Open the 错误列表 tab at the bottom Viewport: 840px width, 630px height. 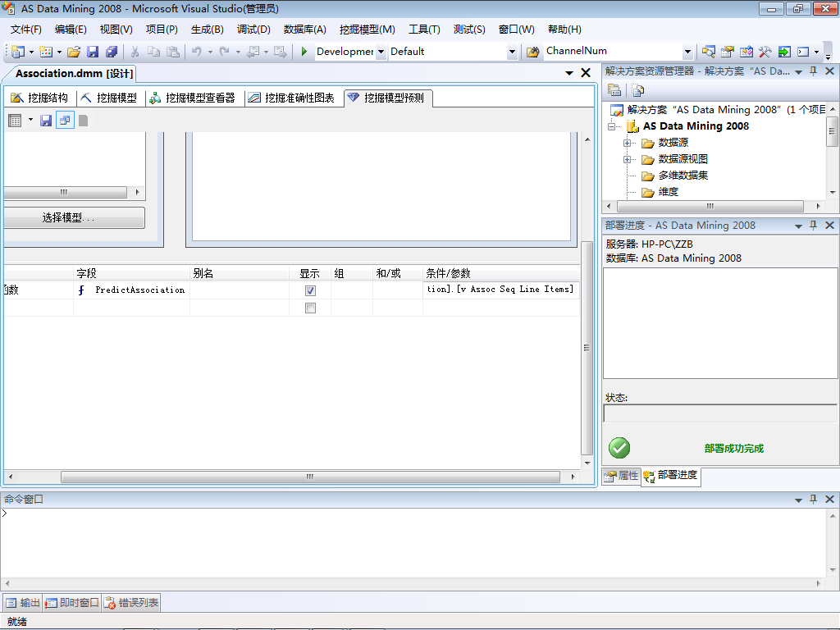(x=131, y=603)
